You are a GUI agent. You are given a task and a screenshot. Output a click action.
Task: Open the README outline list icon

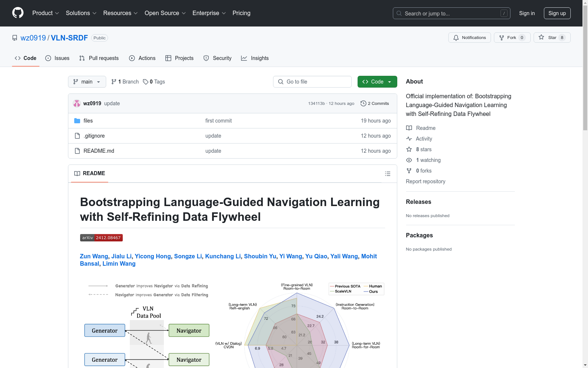point(387,174)
